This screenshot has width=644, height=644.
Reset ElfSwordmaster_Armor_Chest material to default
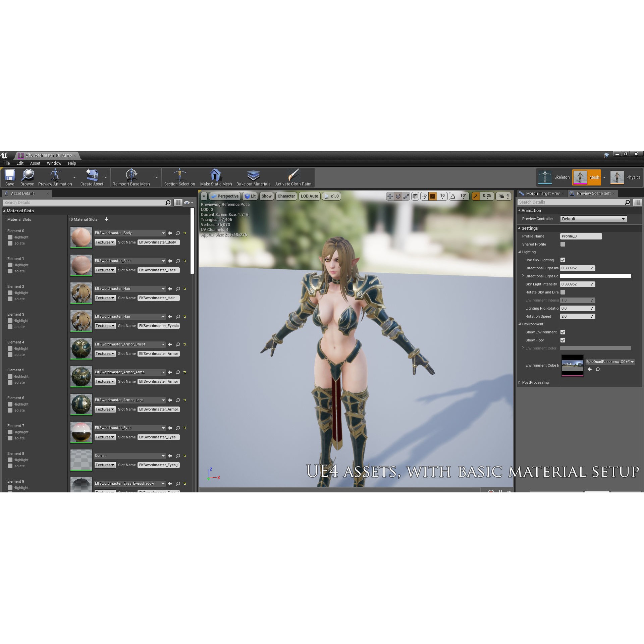pyautogui.click(x=184, y=344)
